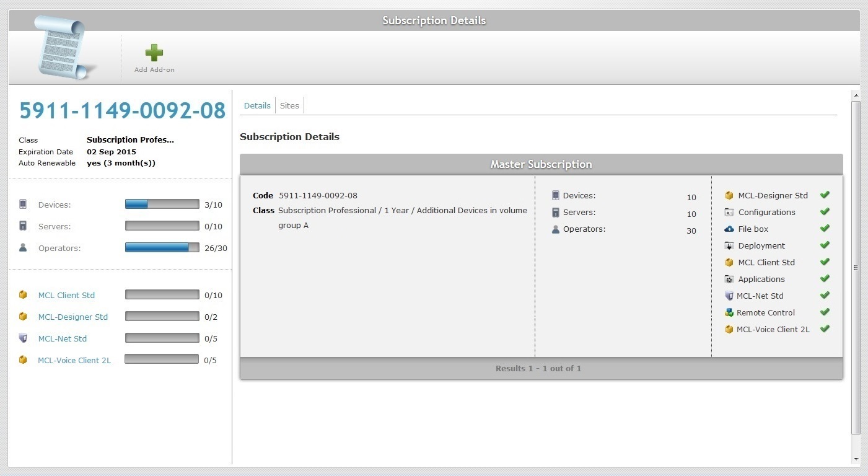Click the Servers usage progress bar
Screen dimensions: 868x476
point(162,226)
